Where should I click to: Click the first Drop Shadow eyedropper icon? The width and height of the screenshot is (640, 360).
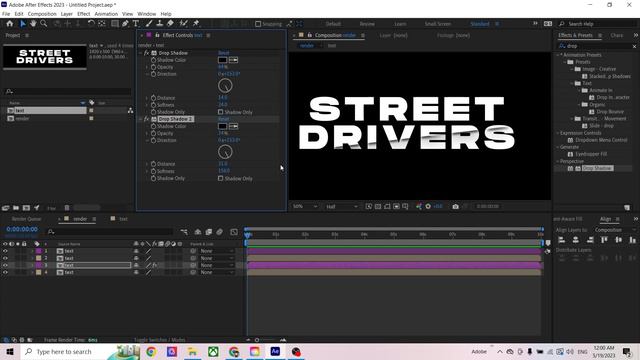click(233, 60)
